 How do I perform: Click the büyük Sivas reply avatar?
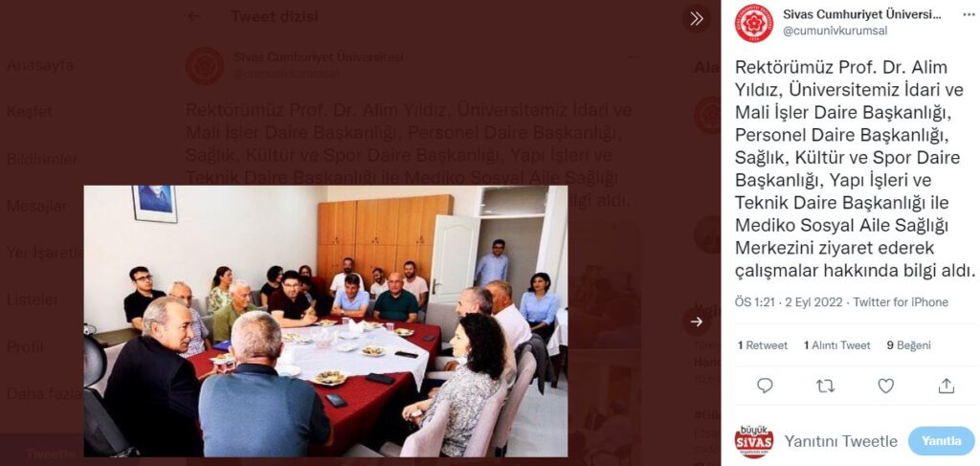[754, 441]
